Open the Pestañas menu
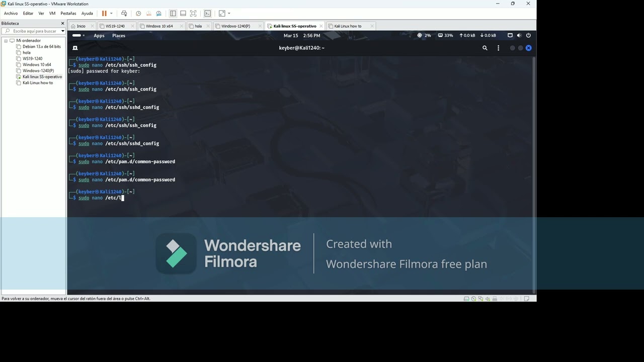Image resolution: width=644 pixels, height=362 pixels. 68,14
